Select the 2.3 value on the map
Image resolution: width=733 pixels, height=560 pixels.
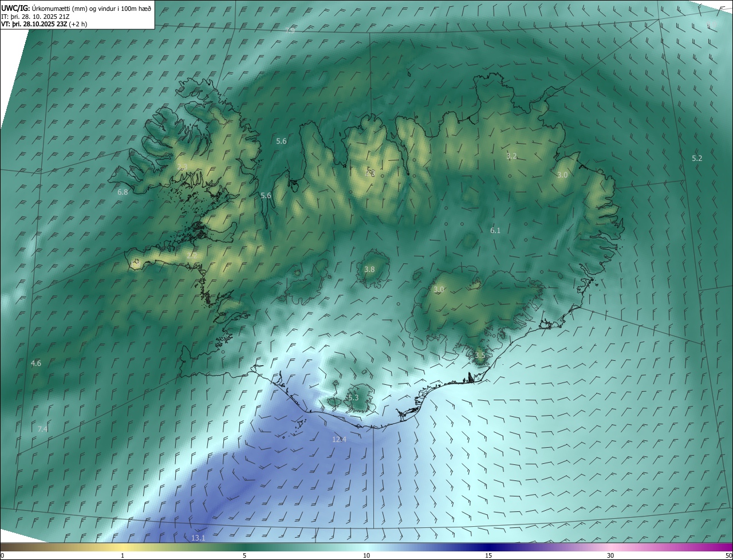[182, 167]
